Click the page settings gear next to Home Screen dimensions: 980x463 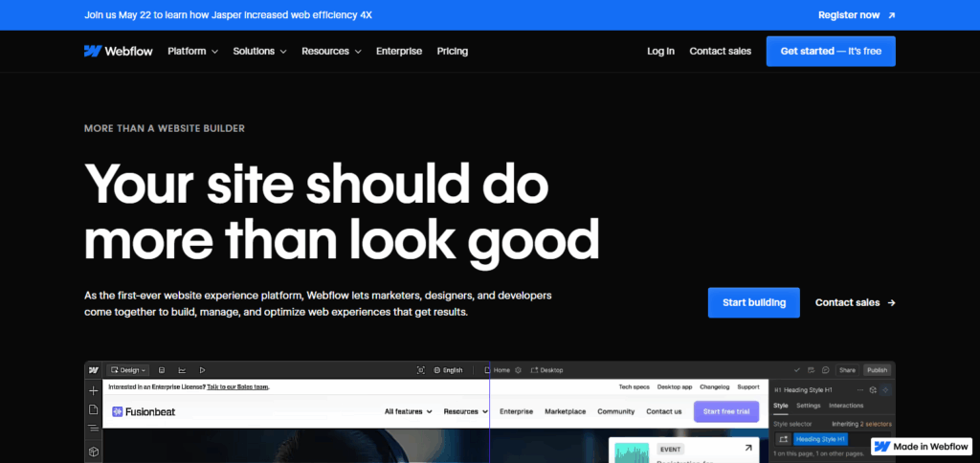[x=518, y=370]
